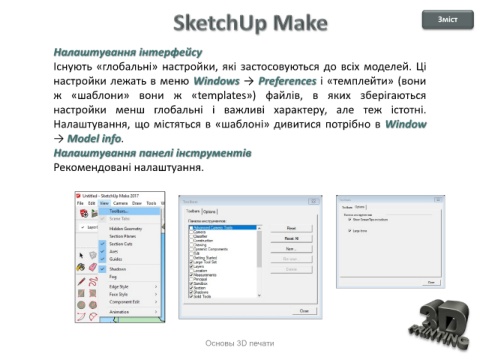Click the toolbar list scrollbar thumb
Screen dimensions: 480x360
(259, 249)
